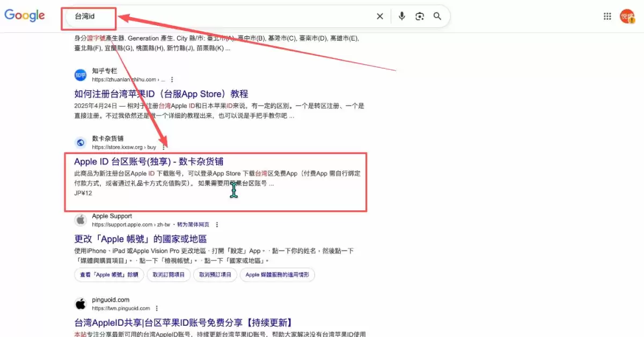
Task: Open three-dot options beside store.kxsw.org
Action: pyautogui.click(x=164, y=146)
